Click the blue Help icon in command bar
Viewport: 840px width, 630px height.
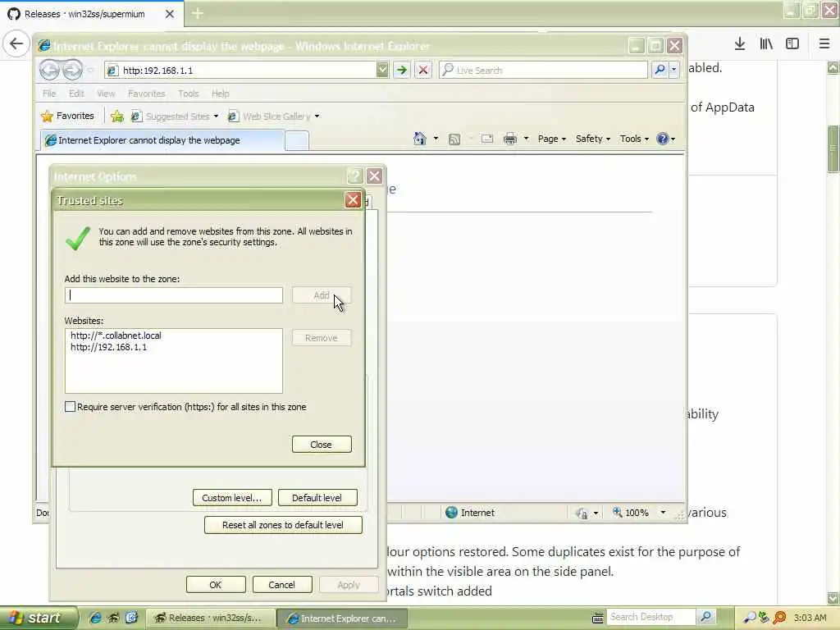tap(663, 139)
